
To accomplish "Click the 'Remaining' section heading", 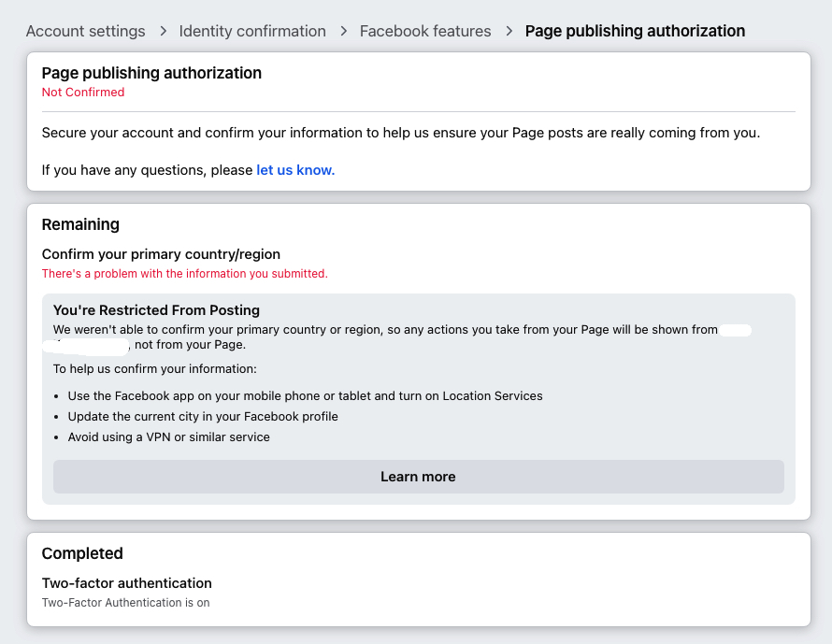I will click(80, 224).
